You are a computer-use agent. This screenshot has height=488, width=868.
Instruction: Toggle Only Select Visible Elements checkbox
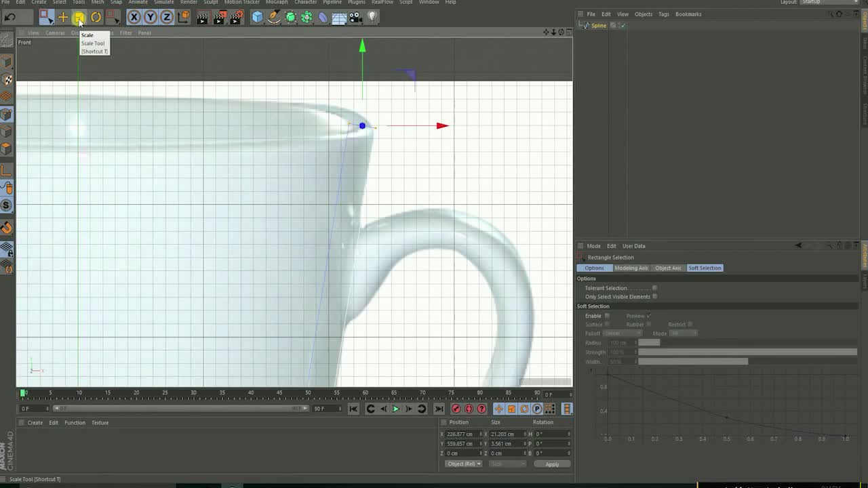pyautogui.click(x=654, y=296)
